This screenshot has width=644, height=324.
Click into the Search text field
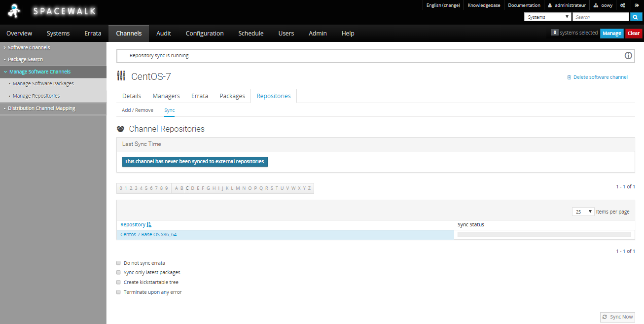601,17
